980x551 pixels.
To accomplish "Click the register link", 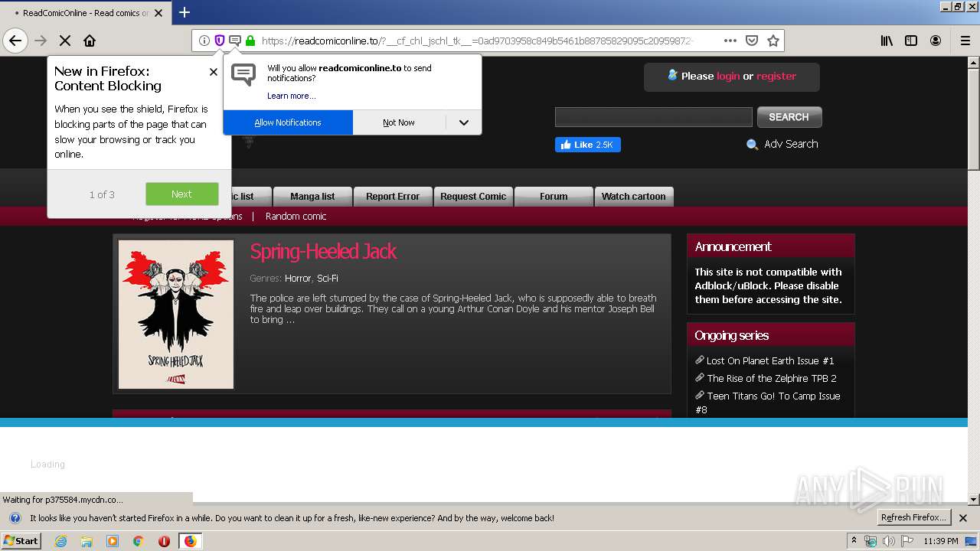I will point(776,76).
